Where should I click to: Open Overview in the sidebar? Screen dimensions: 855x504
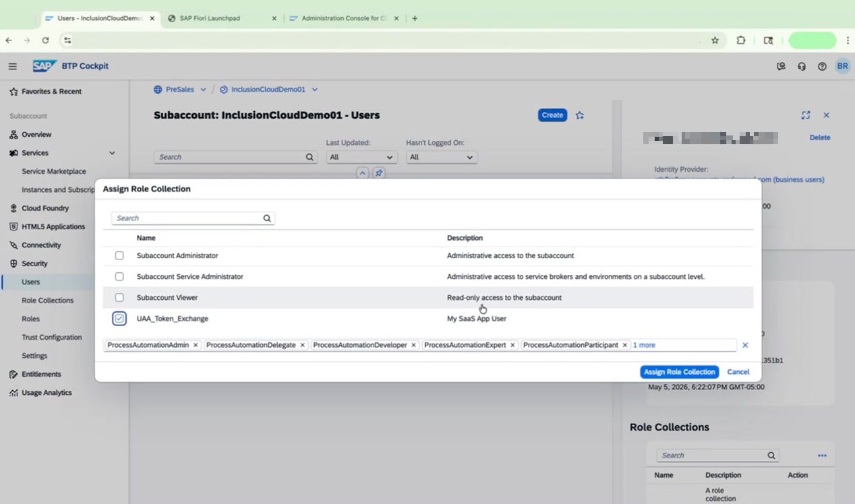36,135
